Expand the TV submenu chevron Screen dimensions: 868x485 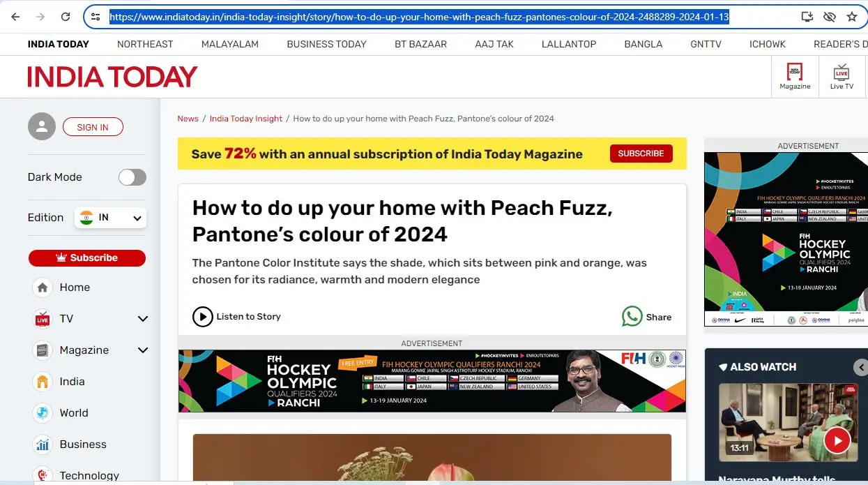(143, 319)
